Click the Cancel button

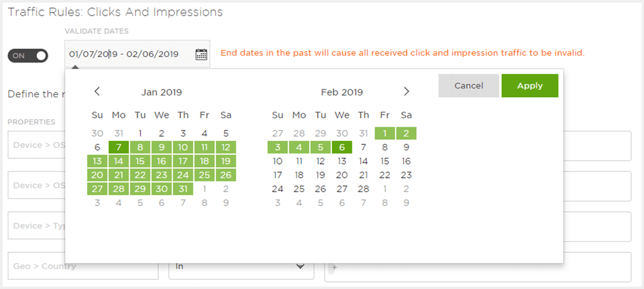(x=469, y=85)
